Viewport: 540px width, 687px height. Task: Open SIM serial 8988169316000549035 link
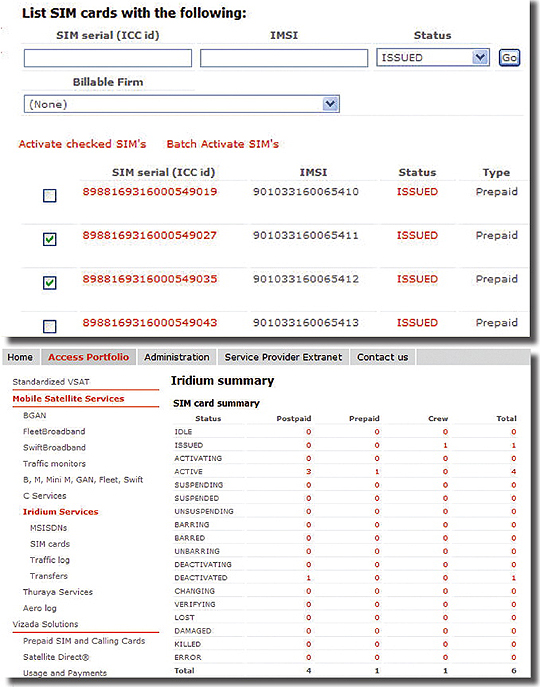(150, 279)
